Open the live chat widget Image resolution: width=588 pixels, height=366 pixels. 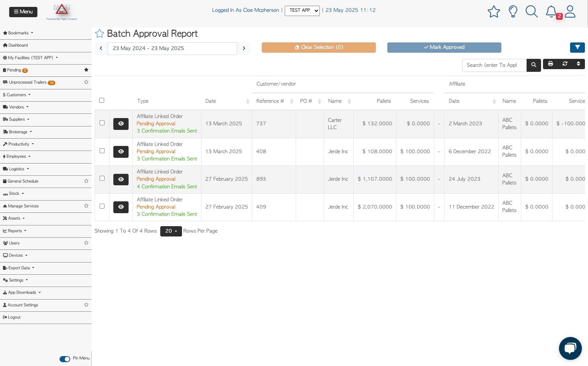tap(570, 348)
